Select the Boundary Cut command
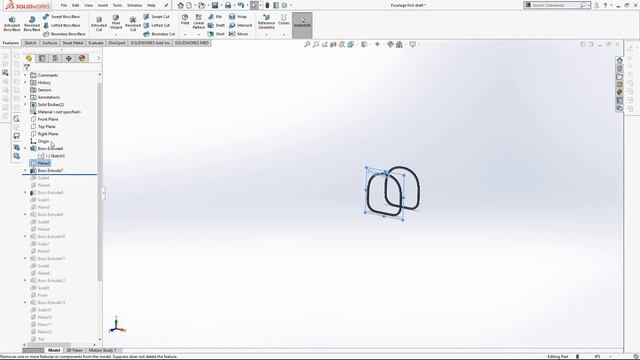This screenshot has width=640, height=360. (159, 34)
